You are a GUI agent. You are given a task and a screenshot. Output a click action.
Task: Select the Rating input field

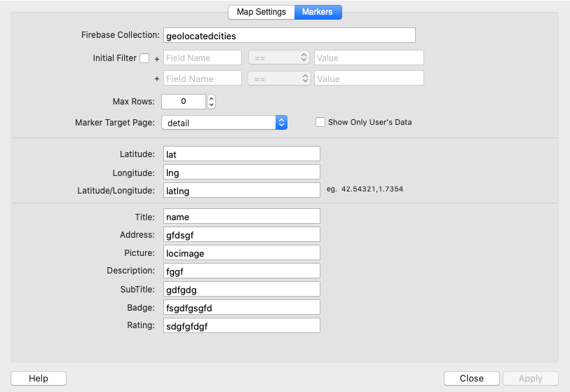pos(241,325)
